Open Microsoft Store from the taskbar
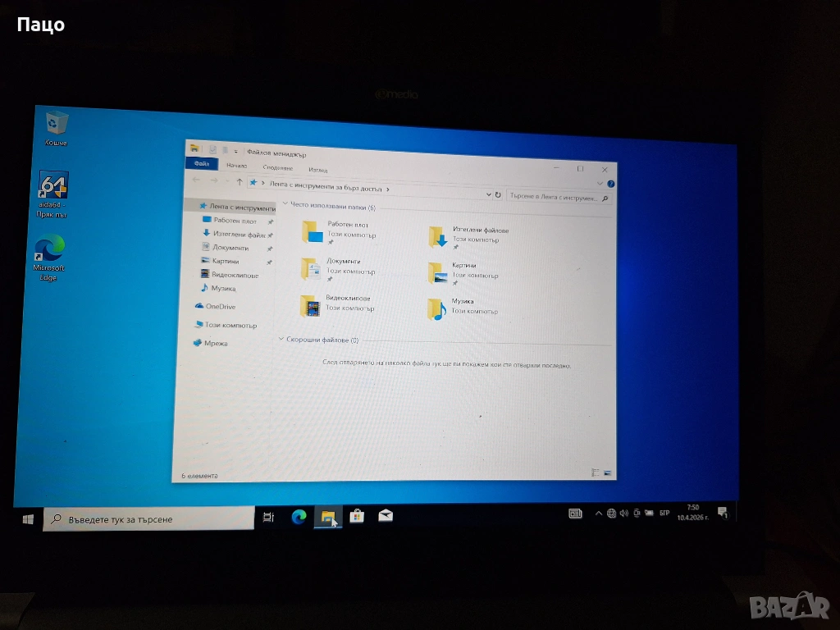This screenshot has width=840, height=630. click(x=357, y=516)
